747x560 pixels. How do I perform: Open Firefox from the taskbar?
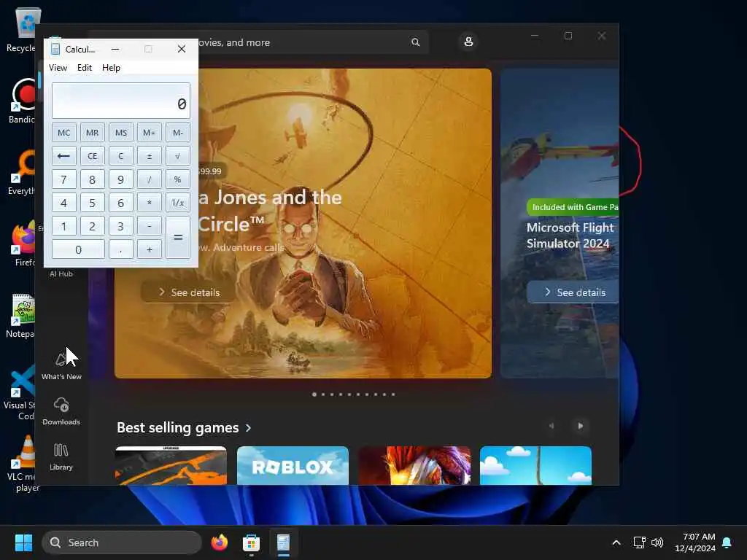pos(219,542)
